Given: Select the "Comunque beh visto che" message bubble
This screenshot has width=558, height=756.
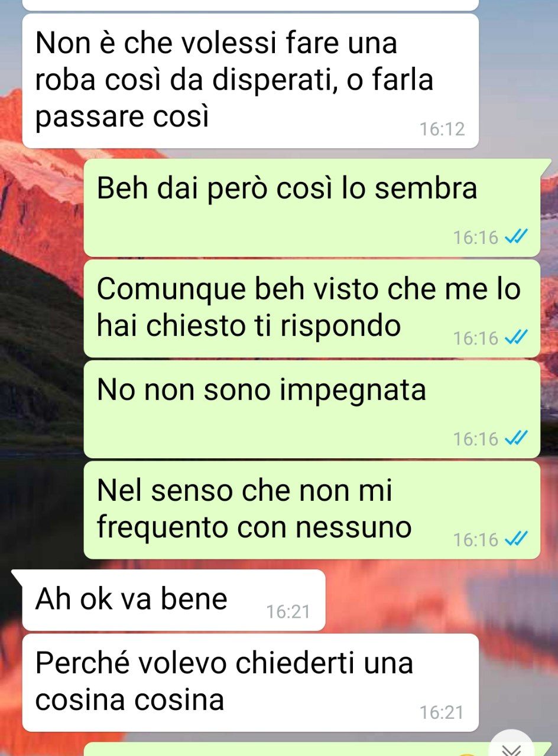Looking at the screenshot, I should [312, 308].
